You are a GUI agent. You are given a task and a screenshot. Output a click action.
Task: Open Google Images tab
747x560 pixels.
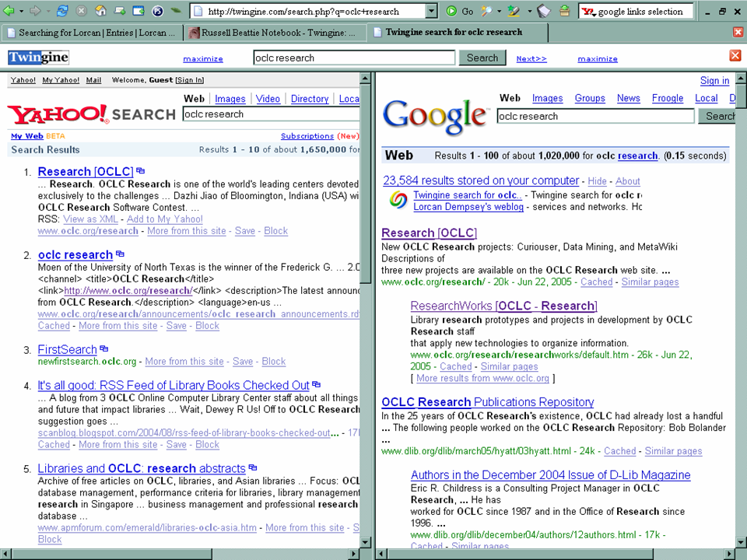[x=547, y=98]
